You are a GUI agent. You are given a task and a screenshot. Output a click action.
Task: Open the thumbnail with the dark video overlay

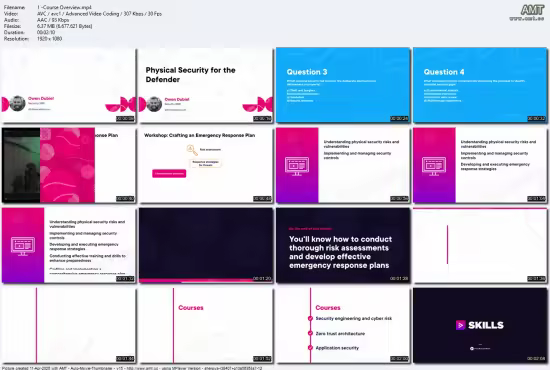[x=68, y=165]
